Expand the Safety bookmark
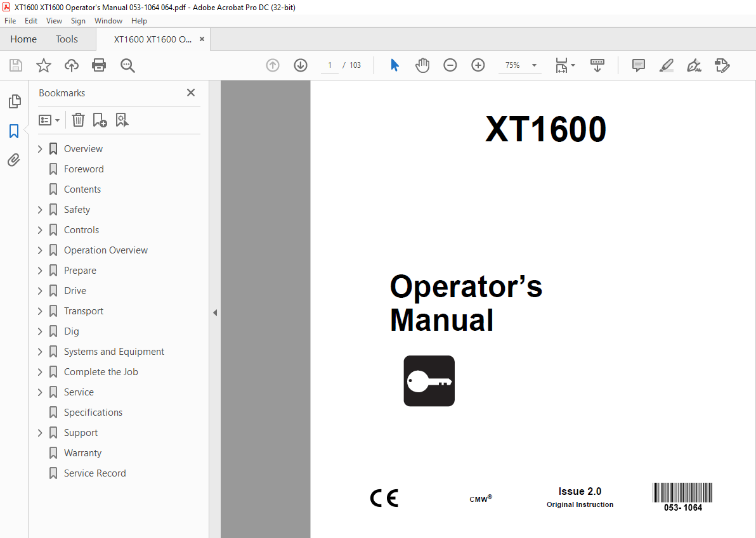The image size is (756, 538). click(40, 210)
